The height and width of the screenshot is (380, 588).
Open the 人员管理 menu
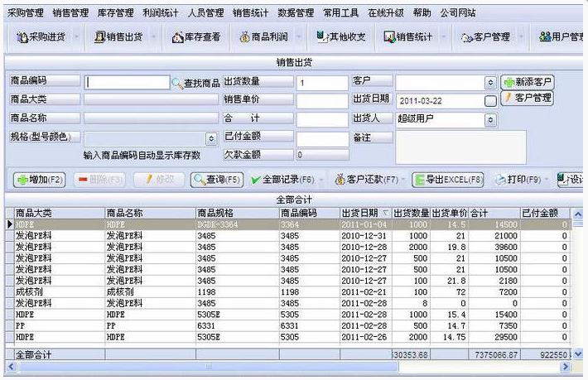pyautogui.click(x=206, y=13)
